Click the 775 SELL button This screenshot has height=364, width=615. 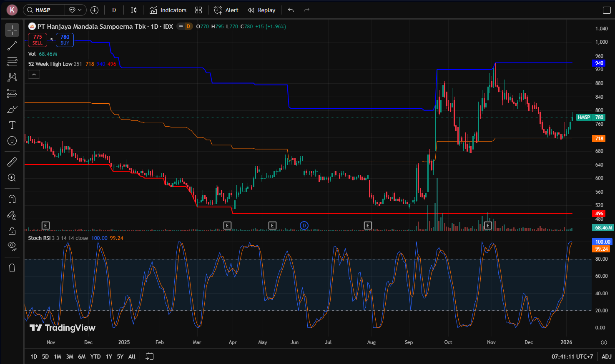(38, 40)
